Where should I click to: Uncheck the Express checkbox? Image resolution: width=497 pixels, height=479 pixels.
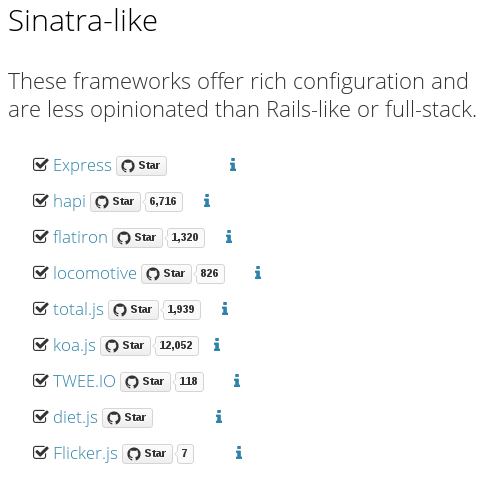pos(41,165)
